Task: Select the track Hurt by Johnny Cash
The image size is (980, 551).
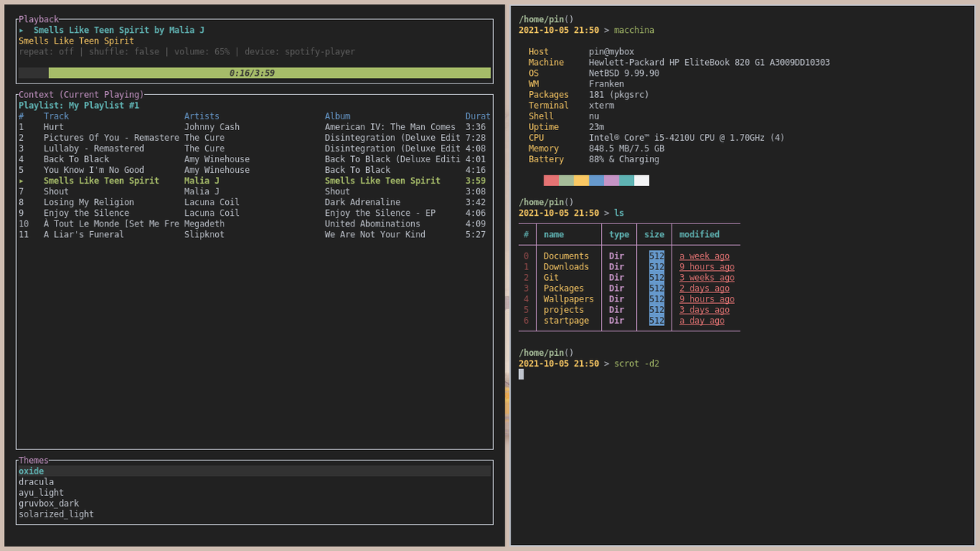Action: tap(254, 127)
